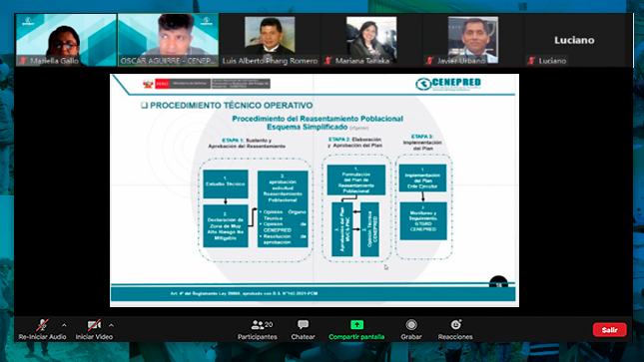Click muted mic icon on Mariana Tanaka
This screenshot has height=362, width=644.
(327, 61)
